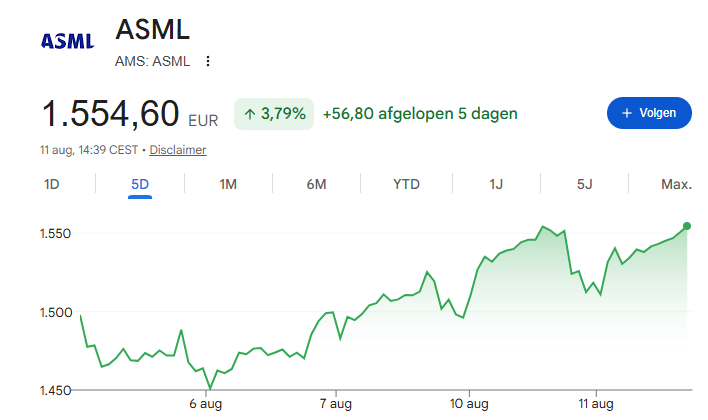The height and width of the screenshot is (420, 708).
Task: Click the ASML stock title heading
Action: tap(153, 30)
